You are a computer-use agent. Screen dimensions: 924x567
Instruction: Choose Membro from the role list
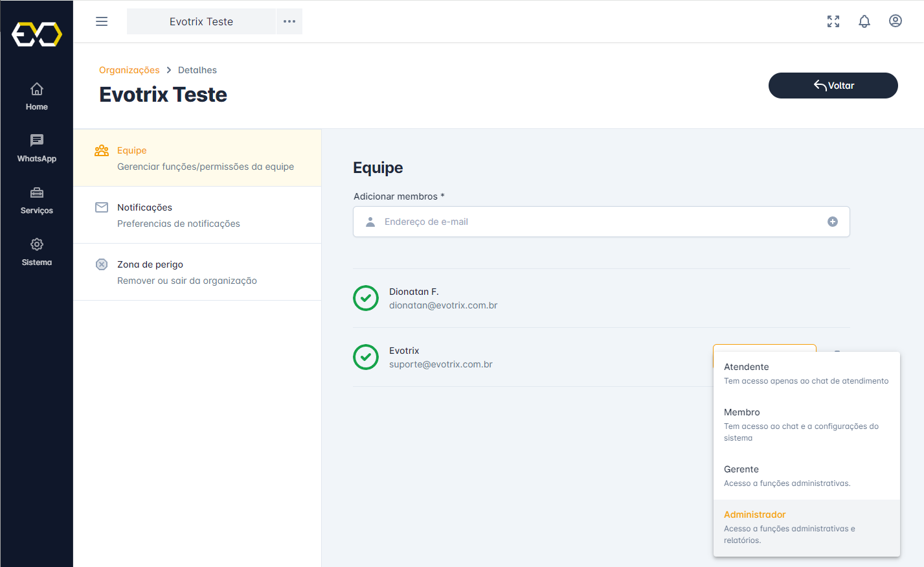[x=806, y=424]
